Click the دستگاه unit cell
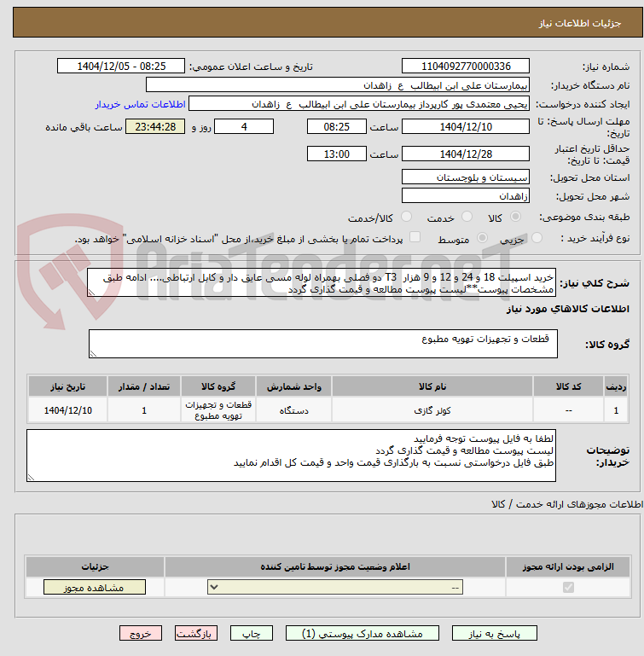The height and width of the screenshot is (656, 644). 293,410
